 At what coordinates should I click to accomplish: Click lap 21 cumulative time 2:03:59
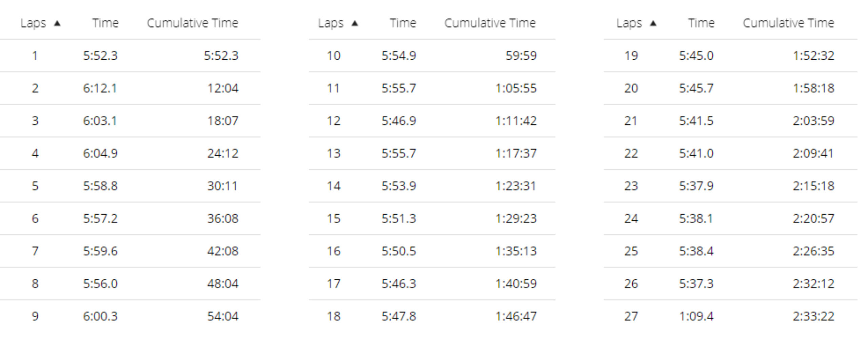point(813,121)
